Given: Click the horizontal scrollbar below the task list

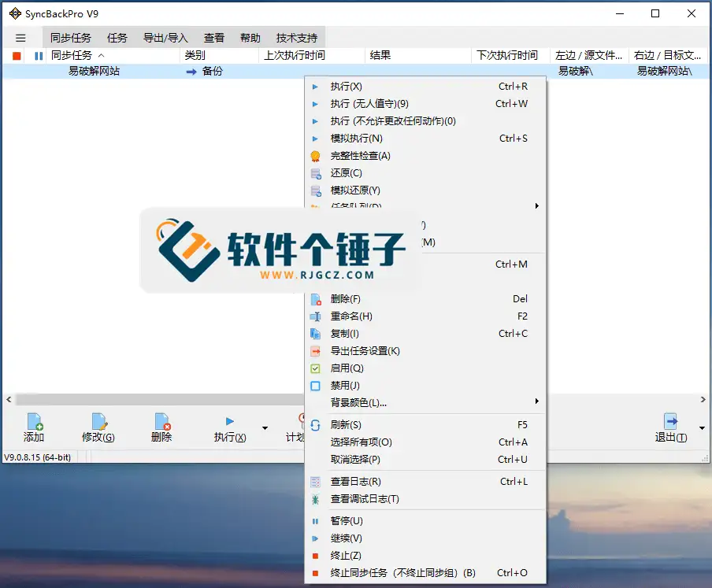Looking at the screenshot, I should point(158,400).
